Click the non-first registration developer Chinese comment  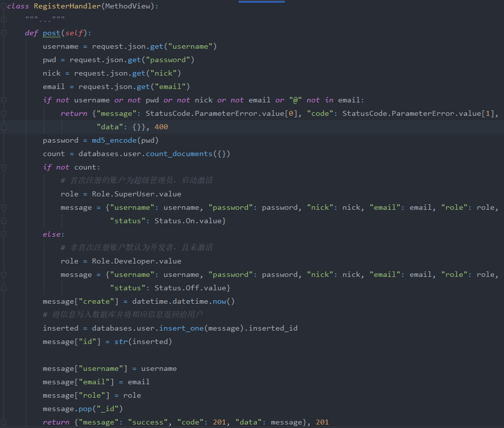click(137, 248)
